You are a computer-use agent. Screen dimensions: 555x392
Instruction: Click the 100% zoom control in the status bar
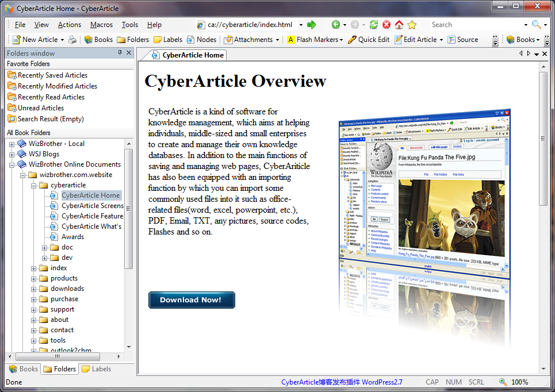coord(514,382)
